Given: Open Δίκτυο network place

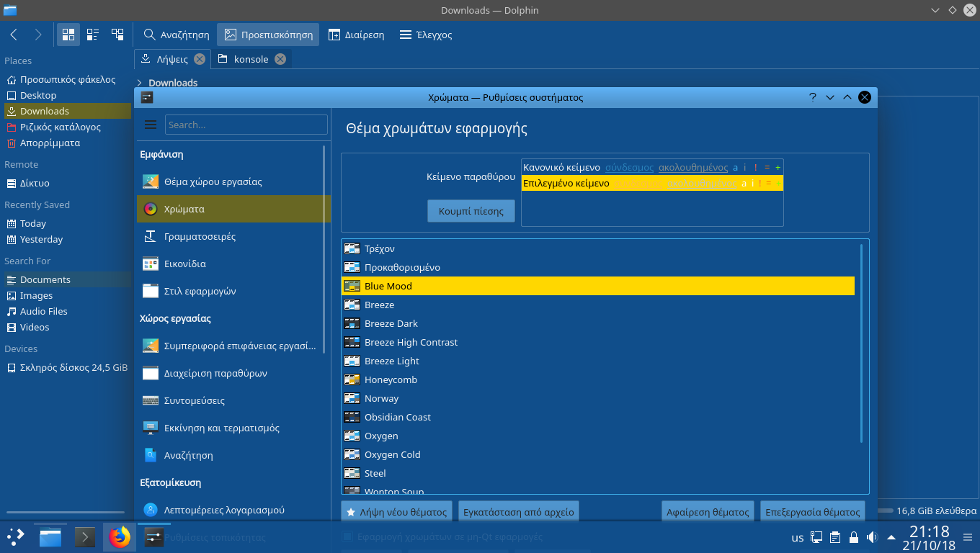Looking at the screenshot, I should coord(66,183).
